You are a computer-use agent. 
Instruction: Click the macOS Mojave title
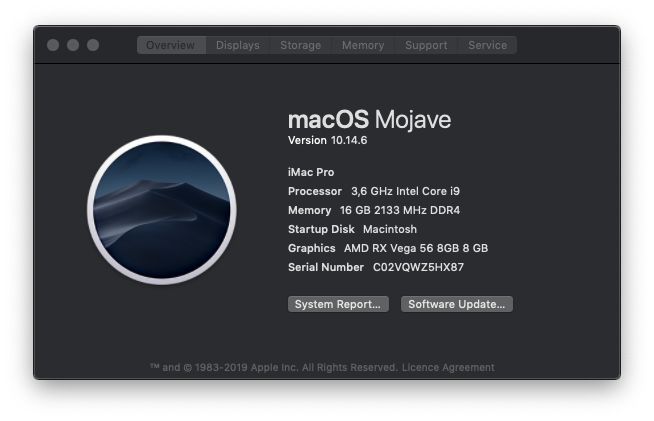coord(370,120)
